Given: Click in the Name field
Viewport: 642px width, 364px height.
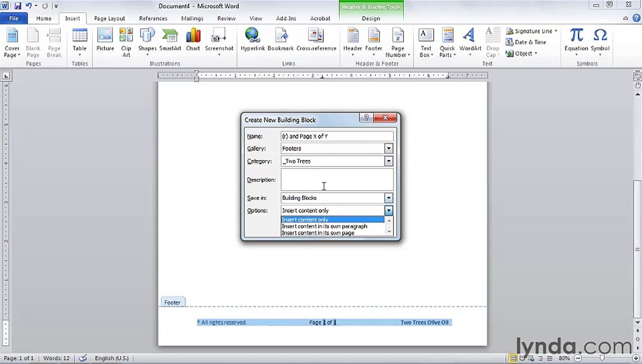Looking at the screenshot, I should pos(337,136).
